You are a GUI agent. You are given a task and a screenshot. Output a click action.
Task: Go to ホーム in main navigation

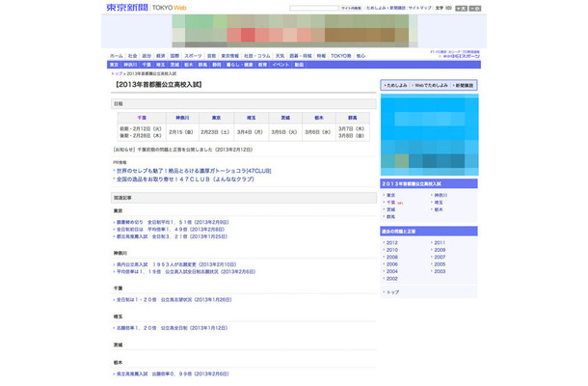[x=117, y=56]
